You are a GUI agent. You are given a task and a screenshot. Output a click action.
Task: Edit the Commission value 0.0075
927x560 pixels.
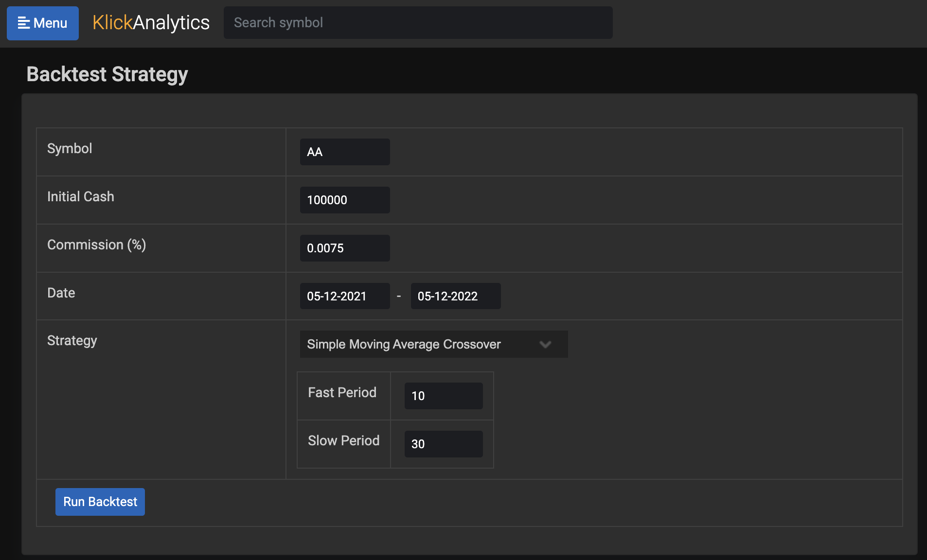344,248
